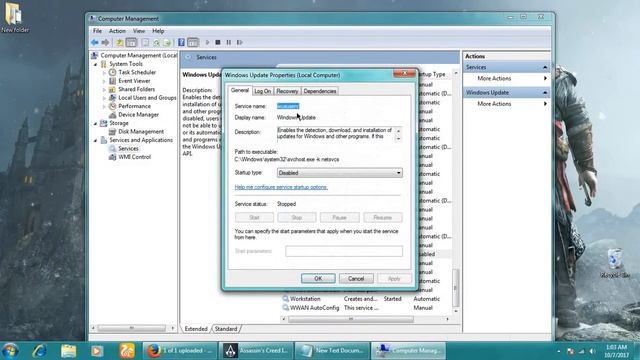Click the Apply button
Viewport: 640px width, 360px height.
tap(394, 278)
